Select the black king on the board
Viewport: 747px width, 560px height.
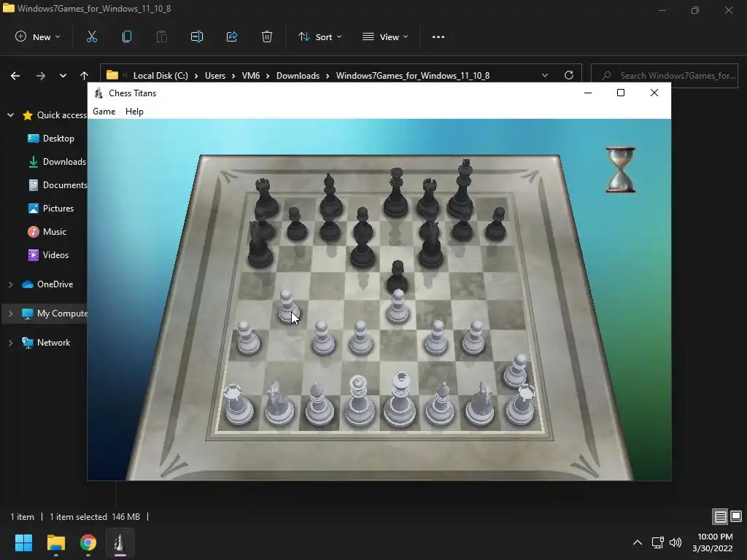click(461, 189)
